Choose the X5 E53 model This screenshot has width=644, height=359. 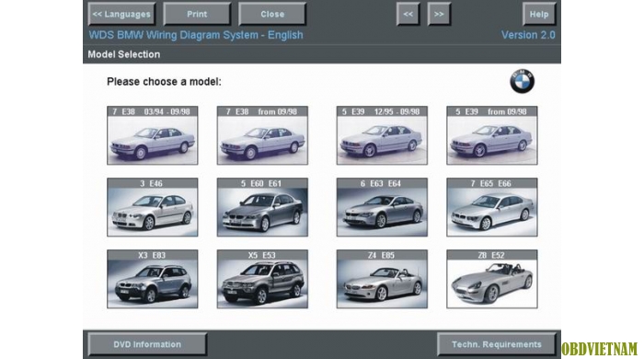pyautogui.click(x=262, y=279)
